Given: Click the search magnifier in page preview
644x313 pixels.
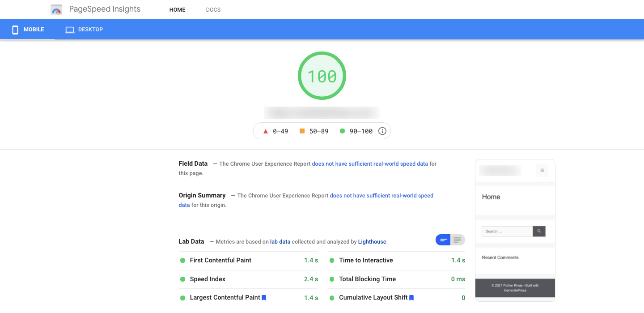Looking at the screenshot, I should [539, 232].
